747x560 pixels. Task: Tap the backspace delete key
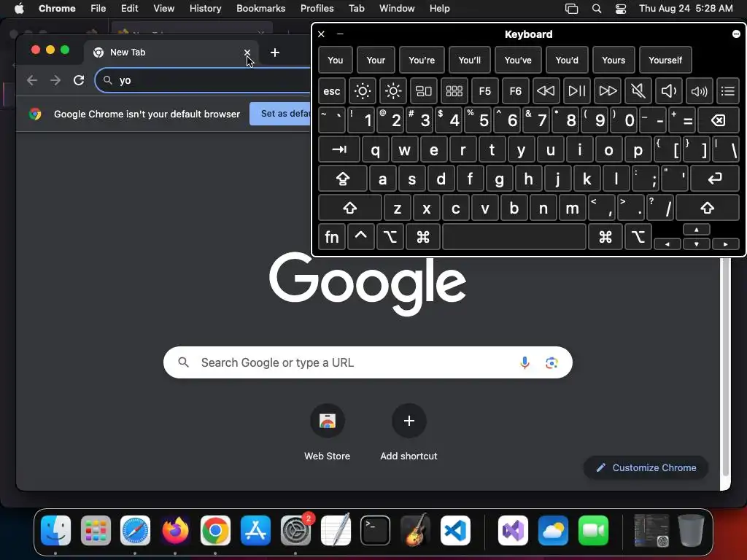coord(719,120)
